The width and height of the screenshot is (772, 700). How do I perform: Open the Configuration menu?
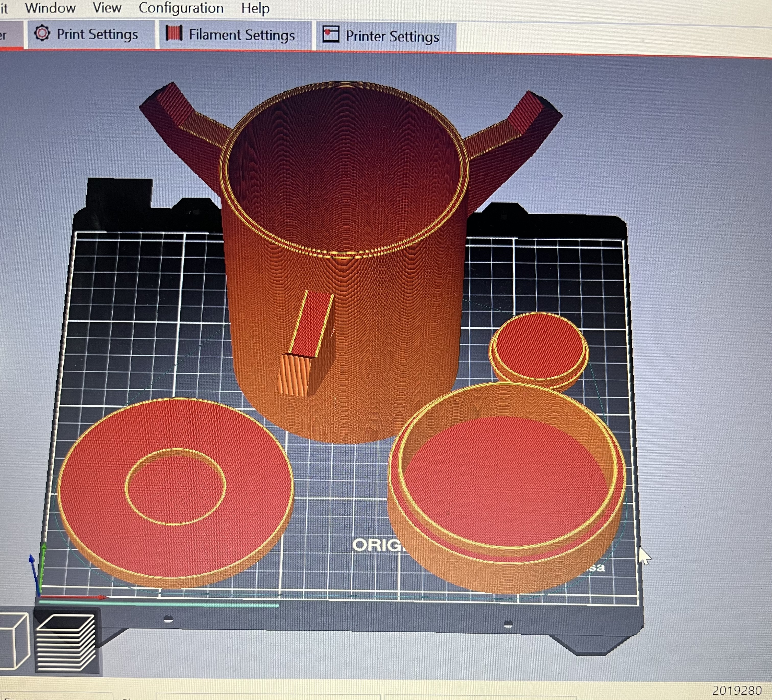[181, 8]
